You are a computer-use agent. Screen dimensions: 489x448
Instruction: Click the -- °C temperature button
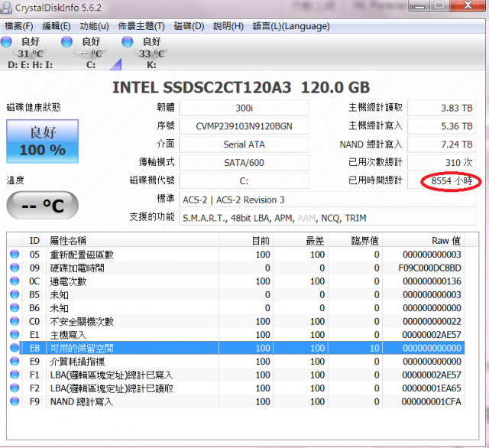[x=43, y=206]
